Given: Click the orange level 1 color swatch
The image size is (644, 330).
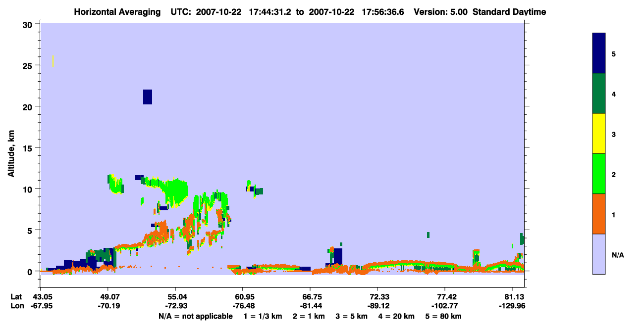Looking at the screenshot, I should pyautogui.click(x=599, y=214).
